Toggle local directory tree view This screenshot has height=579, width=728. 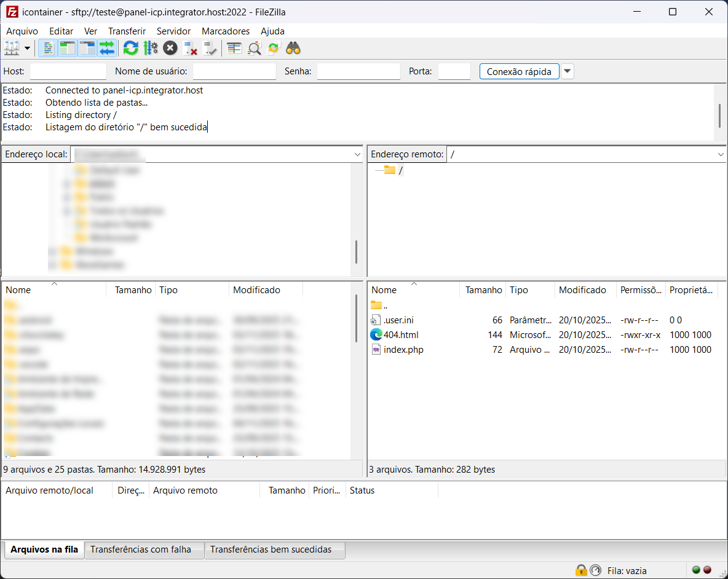click(x=67, y=48)
